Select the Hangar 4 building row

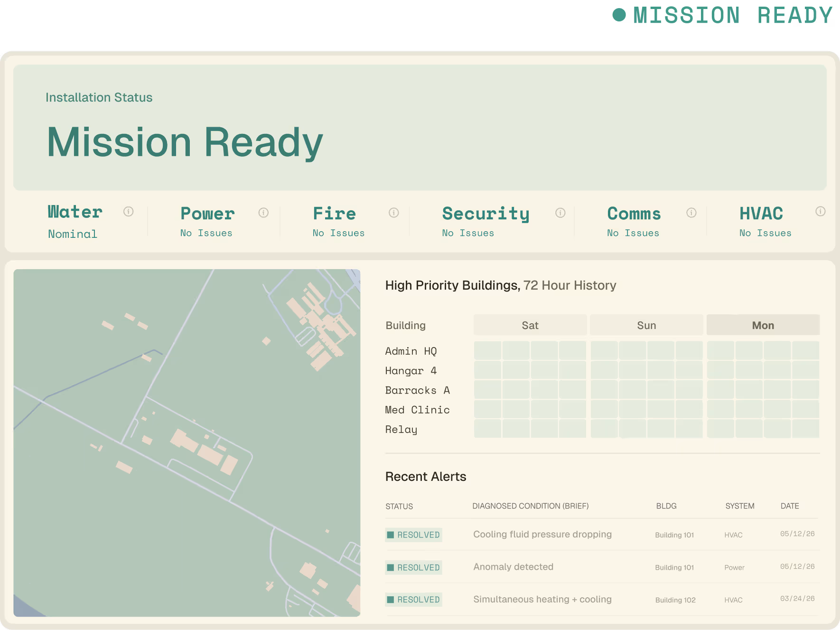click(602, 370)
